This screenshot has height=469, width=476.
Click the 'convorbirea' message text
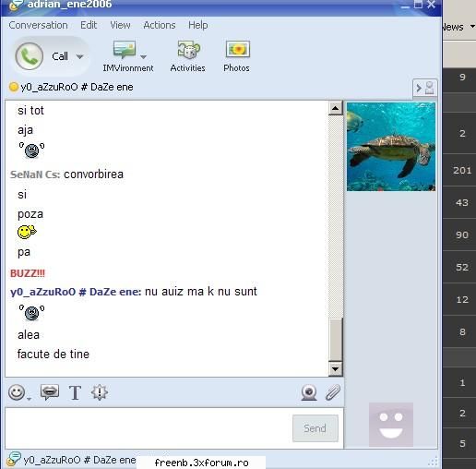click(x=93, y=174)
